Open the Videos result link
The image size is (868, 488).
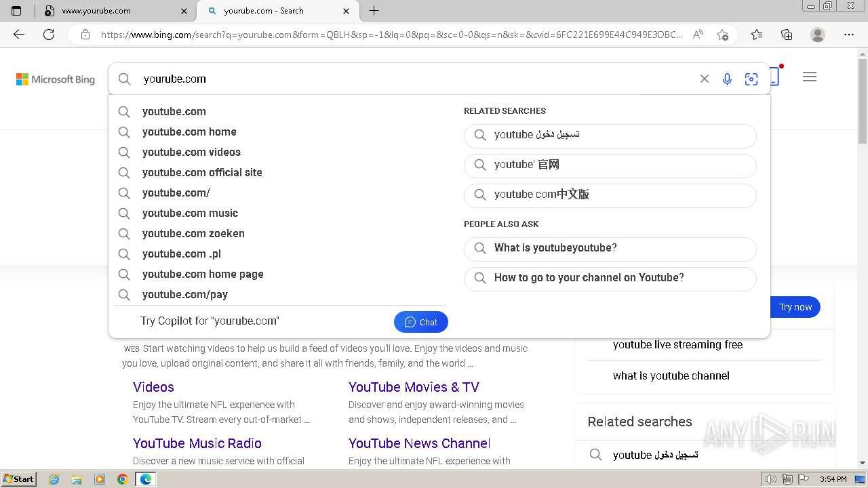tap(153, 387)
